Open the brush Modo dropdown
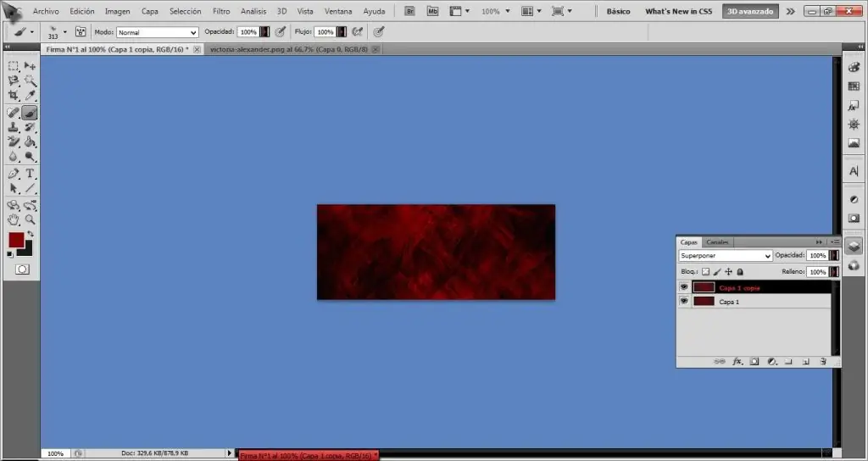 point(157,33)
